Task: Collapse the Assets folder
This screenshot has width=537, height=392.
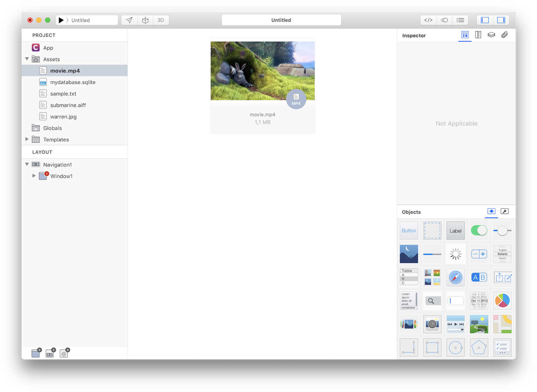Action: [x=27, y=59]
